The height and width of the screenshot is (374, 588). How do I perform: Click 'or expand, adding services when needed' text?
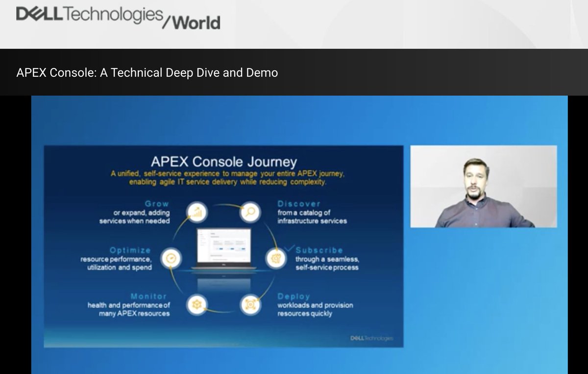tap(134, 216)
